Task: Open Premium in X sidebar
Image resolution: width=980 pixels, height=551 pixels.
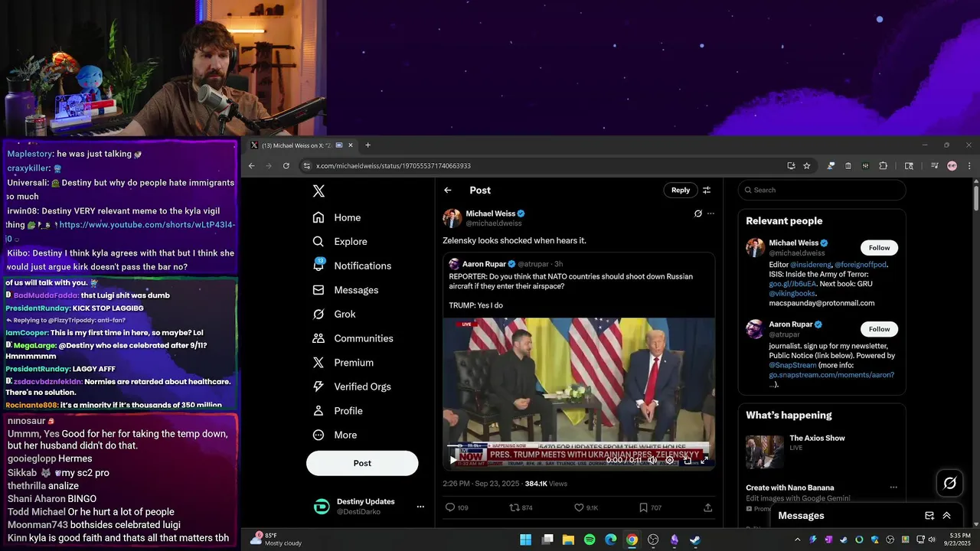Action: pyautogui.click(x=343, y=363)
